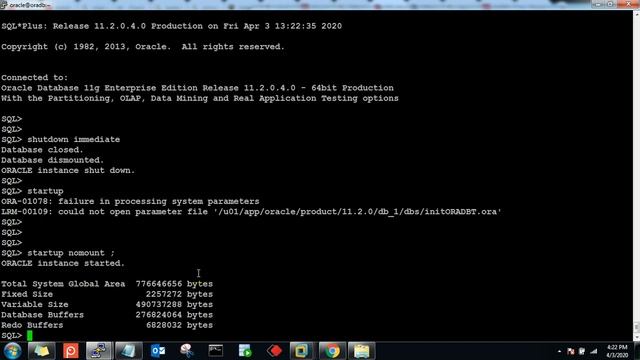The image size is (640, 360).
Task: Click 'With the Partitioning, OLAP, Data Mining' line
Action: (x=200, y=98)
